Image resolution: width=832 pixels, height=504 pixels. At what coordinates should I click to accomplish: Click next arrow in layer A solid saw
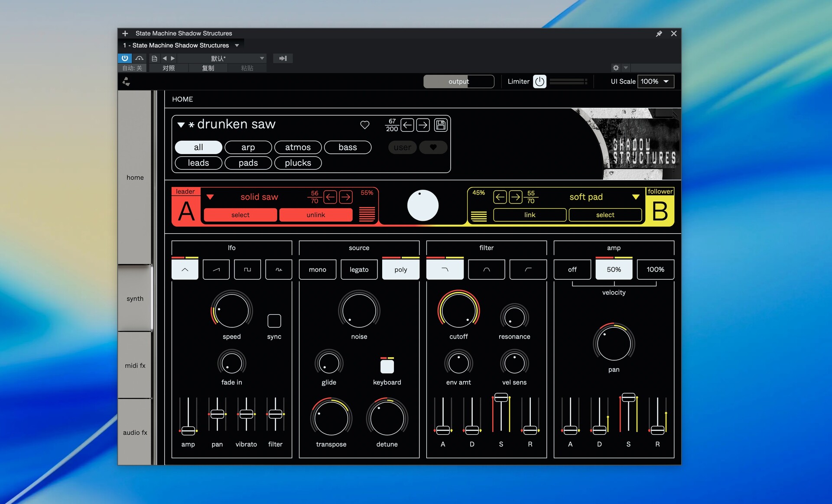[x=346, y=197]
